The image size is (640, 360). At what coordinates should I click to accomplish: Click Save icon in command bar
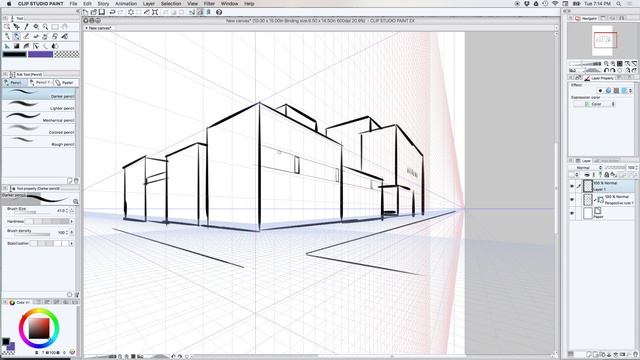click(102, 12)
